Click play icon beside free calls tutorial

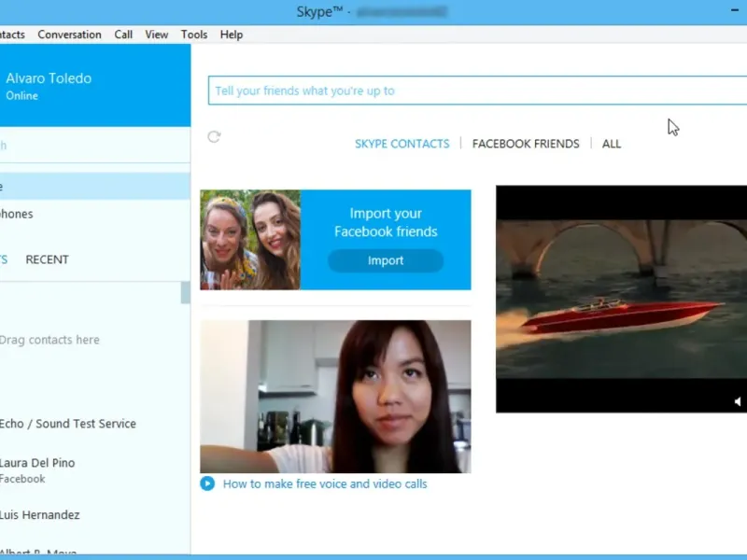[x=207, y=483]
